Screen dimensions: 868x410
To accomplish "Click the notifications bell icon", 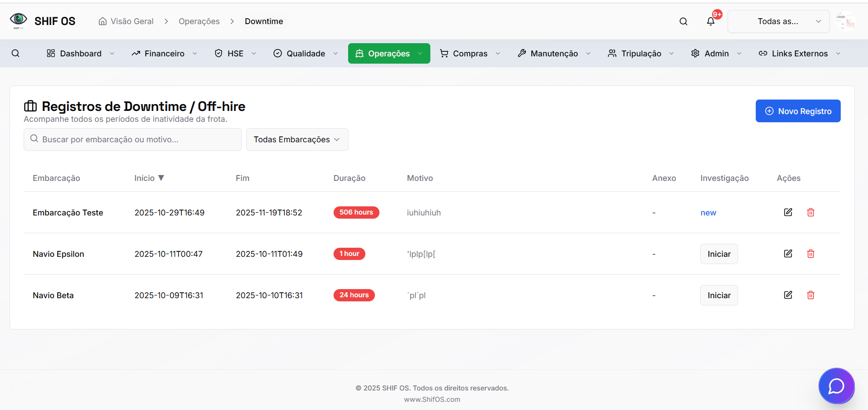I will tap(710, 21).
